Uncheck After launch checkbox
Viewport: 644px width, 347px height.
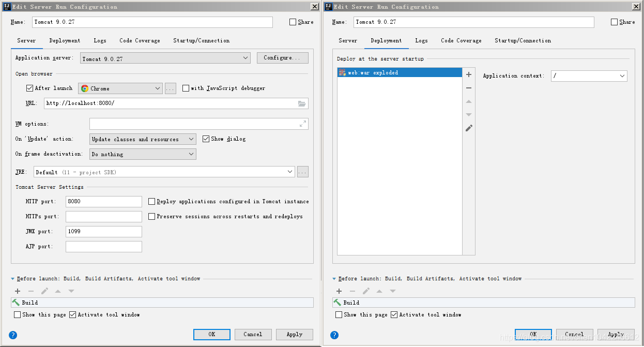click(x=29, y=88)
